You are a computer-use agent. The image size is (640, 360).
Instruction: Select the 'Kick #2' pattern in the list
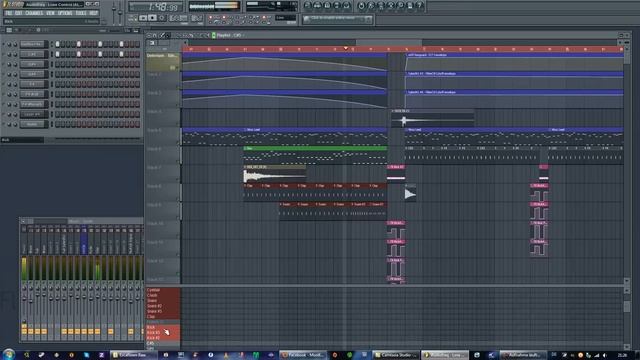click(163, 338)
